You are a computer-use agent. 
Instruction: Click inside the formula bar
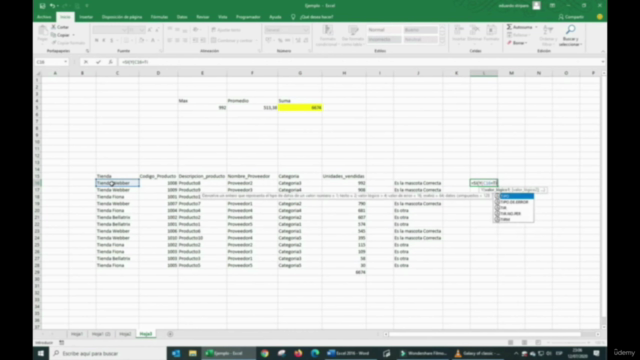click(x=359, y=62)
